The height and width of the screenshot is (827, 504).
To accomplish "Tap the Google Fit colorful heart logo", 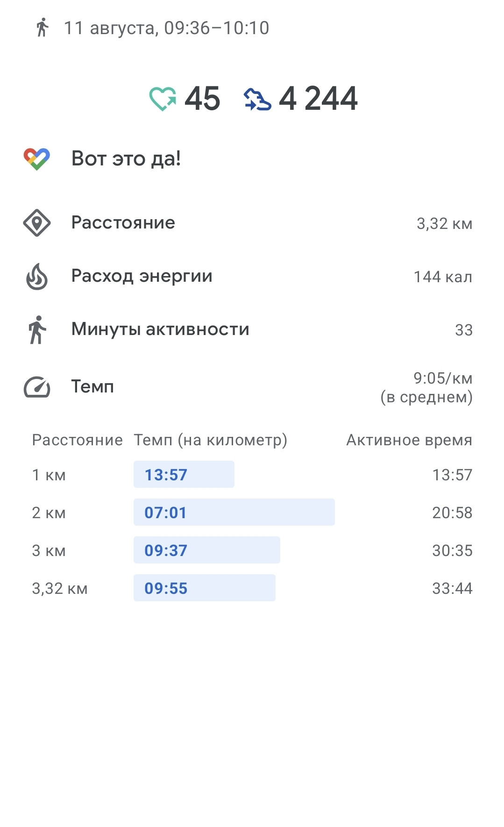I will pyautogui.click(x=36, y=159).
